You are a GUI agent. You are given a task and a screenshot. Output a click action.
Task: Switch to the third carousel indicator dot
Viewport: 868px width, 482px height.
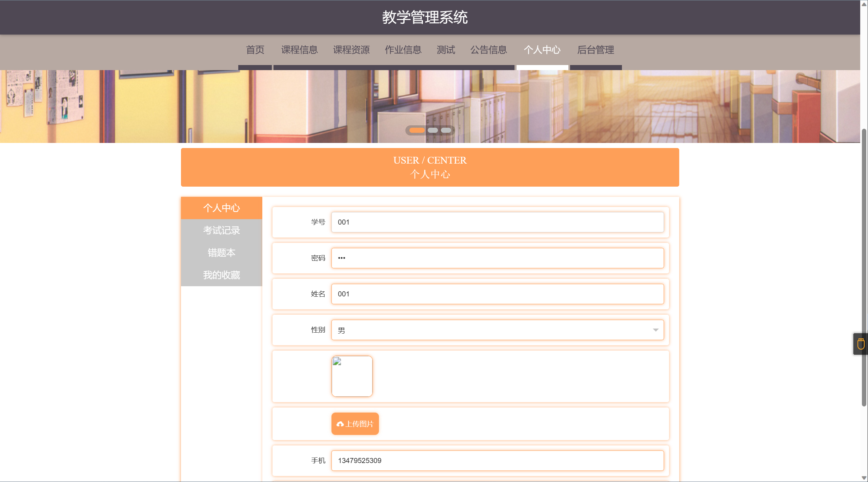pyautogui.click(x=446, y=130)
